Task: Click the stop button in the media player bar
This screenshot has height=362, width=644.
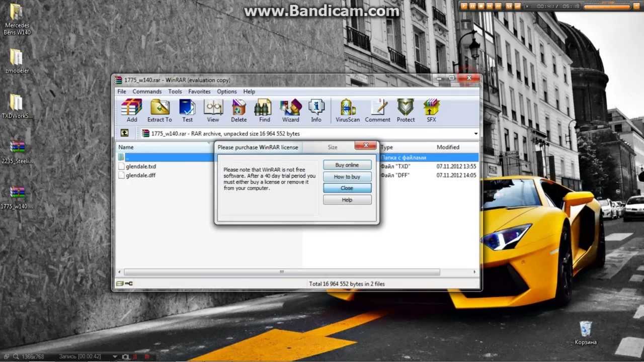Action: (x=481, y=6)
